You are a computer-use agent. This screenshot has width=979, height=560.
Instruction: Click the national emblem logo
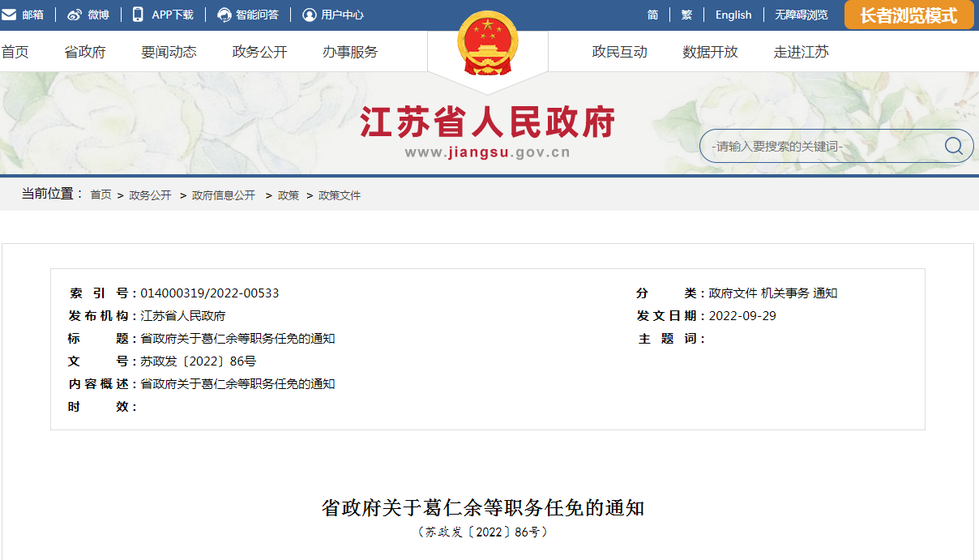487,44
